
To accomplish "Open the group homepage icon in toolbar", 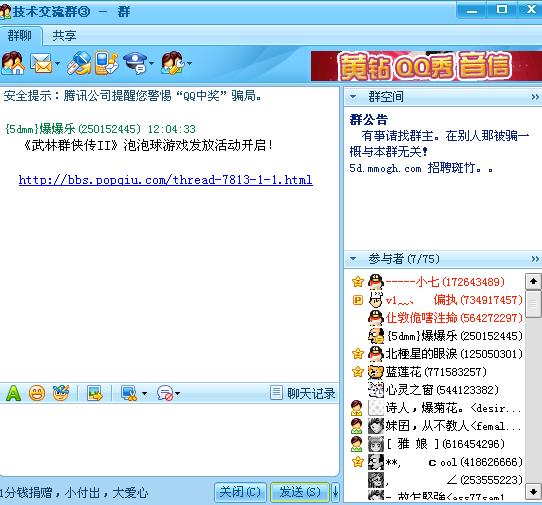I will pyautogui.click(x=13, y=63).
